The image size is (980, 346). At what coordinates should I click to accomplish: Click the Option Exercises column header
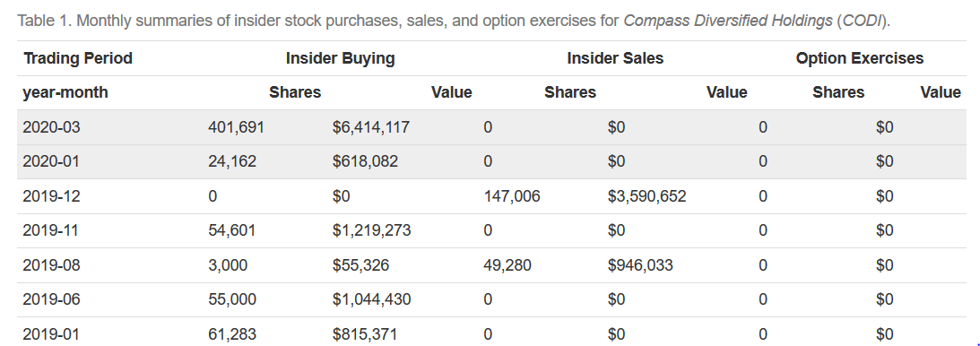[x=859, y=58]
